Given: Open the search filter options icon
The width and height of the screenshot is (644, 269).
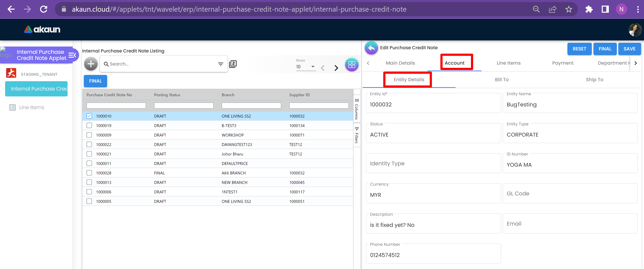Looking at the screenshot, I should click(x=220, y=64).
